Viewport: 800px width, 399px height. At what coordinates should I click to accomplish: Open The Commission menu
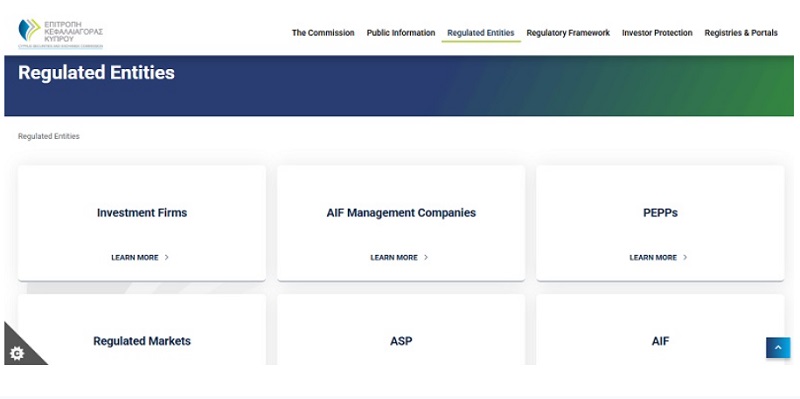(x=323, y=33)
